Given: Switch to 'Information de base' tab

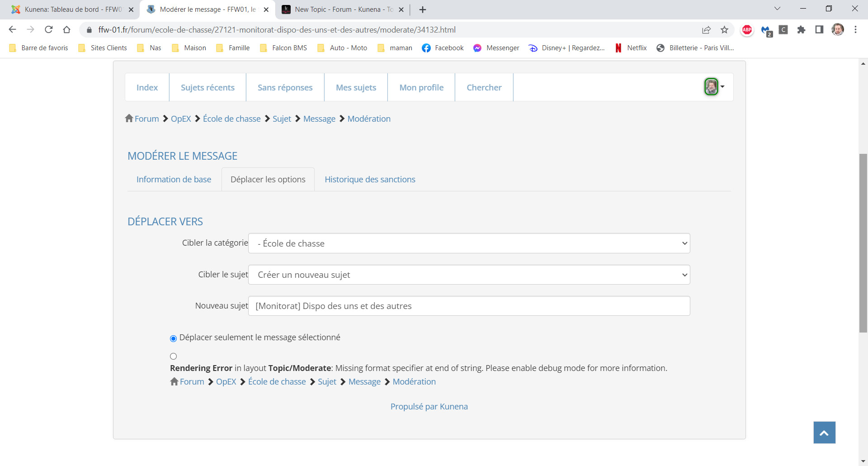Looking at the screenshot, I should [x=174, y=180].
